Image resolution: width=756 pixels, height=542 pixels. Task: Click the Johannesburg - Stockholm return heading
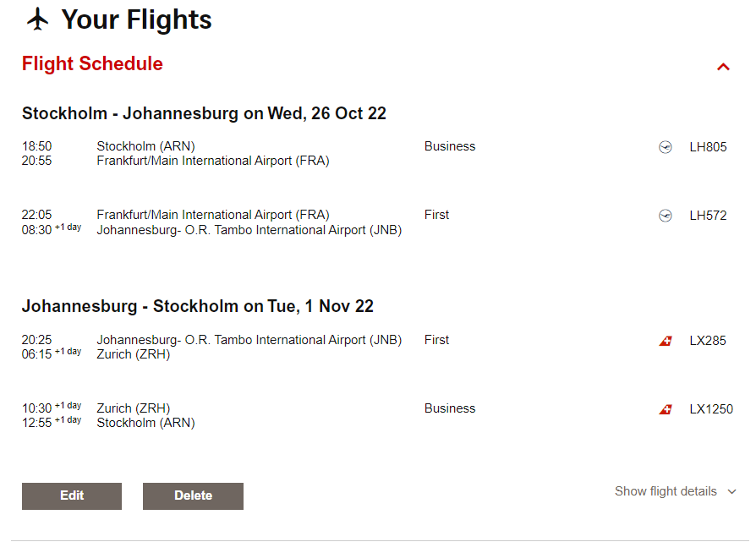tap(197, 306)
